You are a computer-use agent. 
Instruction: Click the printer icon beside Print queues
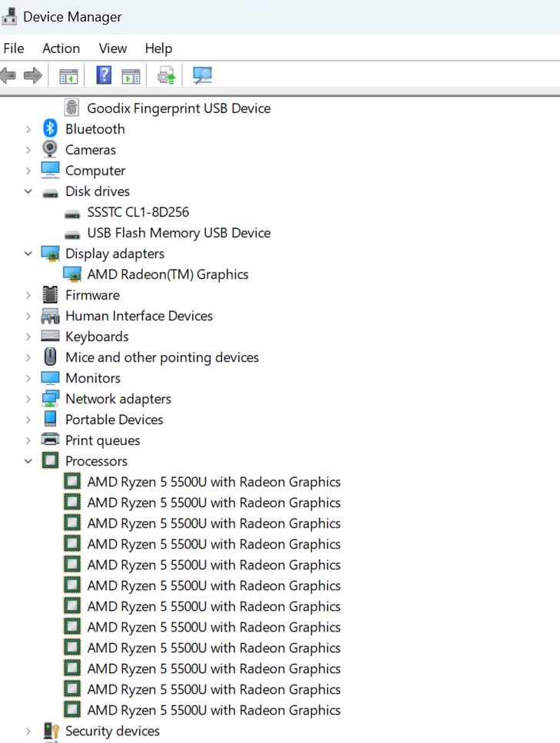pyautogui.click(x=50, y=439)
